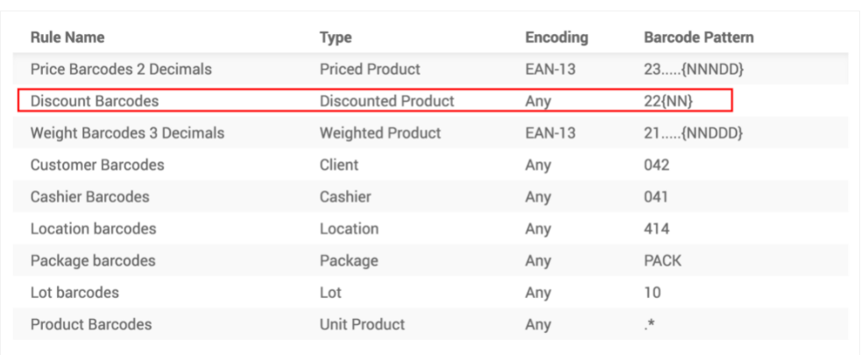The width and height of the screenshot is (868, 355).
Task: Click the Weighted Product type cell
Action: pyautogui.click(x=380, y=133)
